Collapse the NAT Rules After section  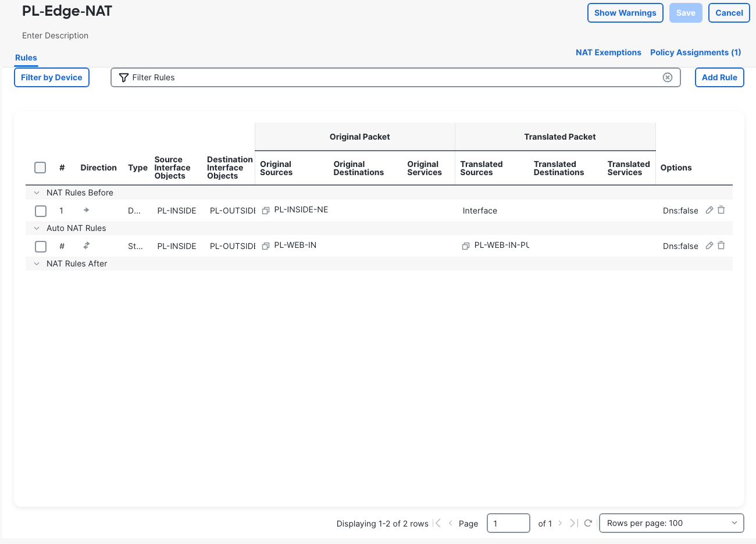tap(37, 264)
